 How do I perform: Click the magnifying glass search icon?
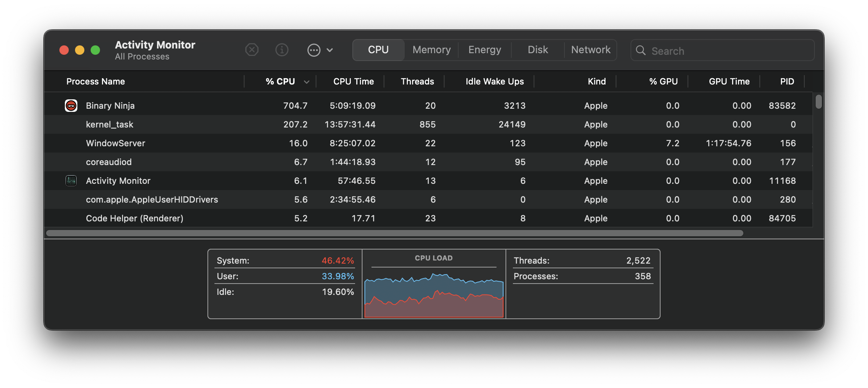[x=641, y=50]
